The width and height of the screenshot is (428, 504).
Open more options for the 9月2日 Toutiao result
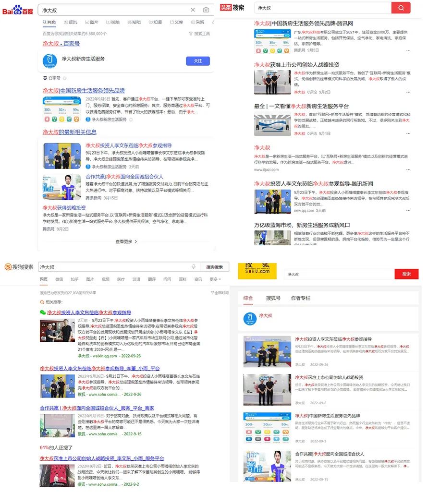point(408,92)
